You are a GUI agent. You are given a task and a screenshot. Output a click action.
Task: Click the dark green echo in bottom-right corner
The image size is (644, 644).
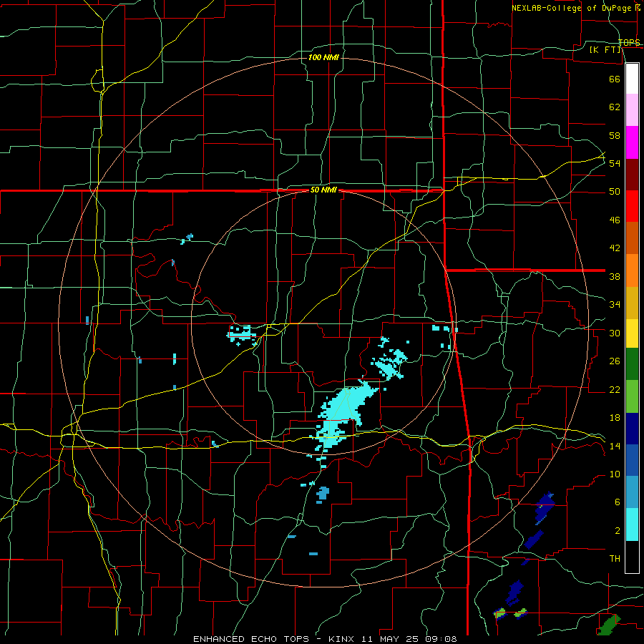(x=609, y=625)
